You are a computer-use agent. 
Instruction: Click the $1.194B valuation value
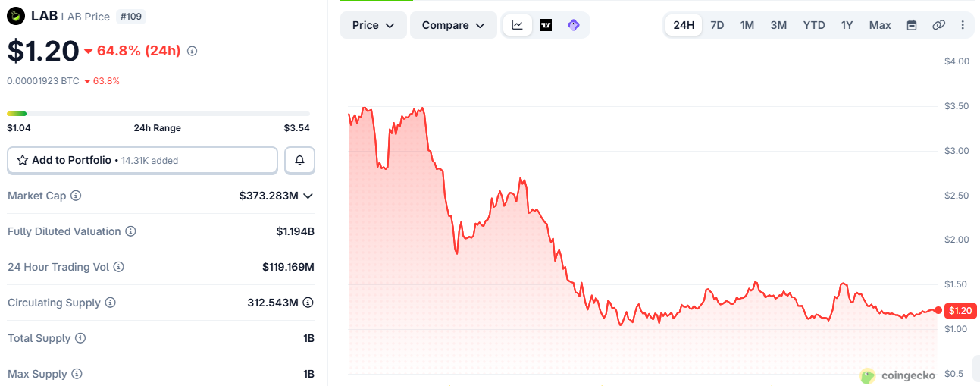click(x=295, y=231)
